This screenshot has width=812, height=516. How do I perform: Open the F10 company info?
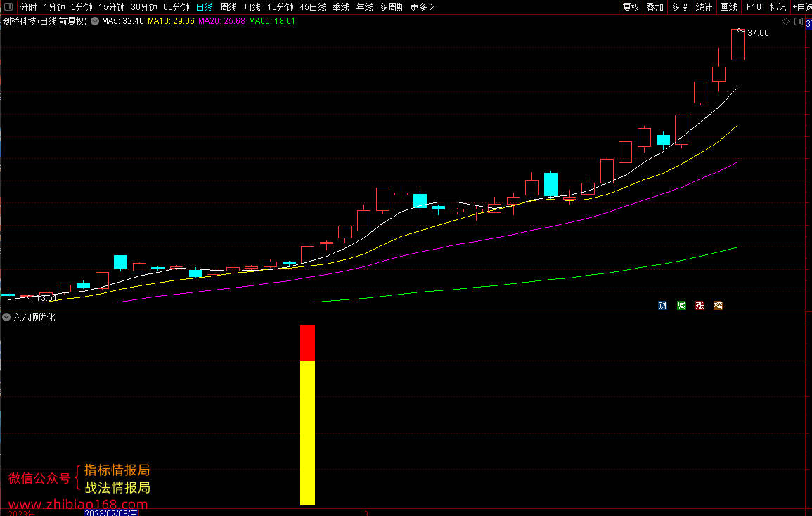point(754,7)
